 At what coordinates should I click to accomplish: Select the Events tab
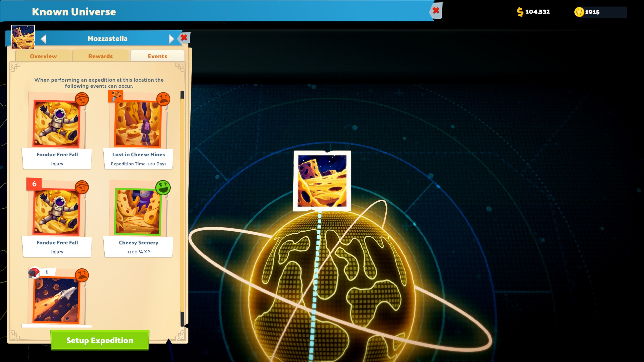157,56
